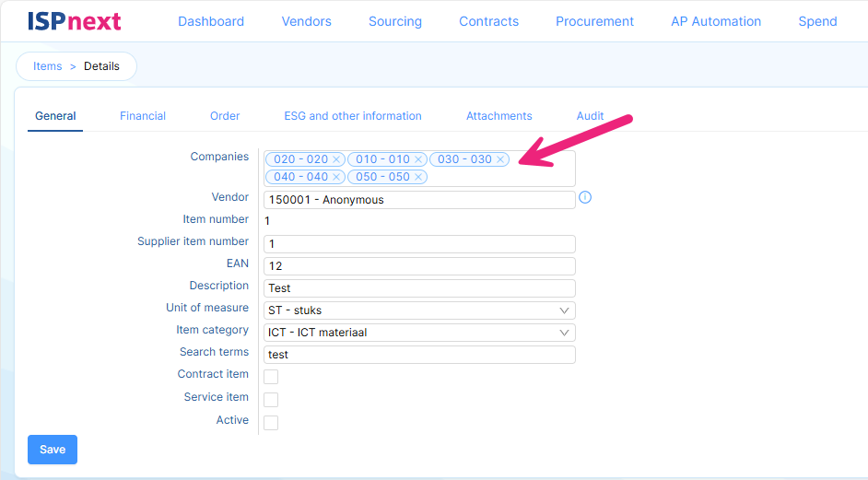The width and height of the screenshot is (868, 480).
Task: Open the ESG and other information tab
Action: pyautogui.click(x=353, y=116)
